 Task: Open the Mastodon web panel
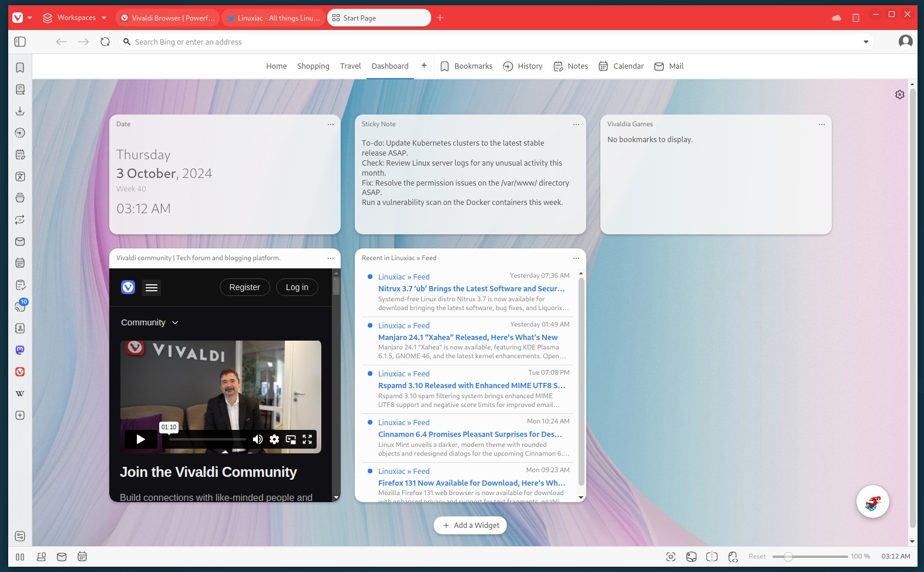point(20,350)
